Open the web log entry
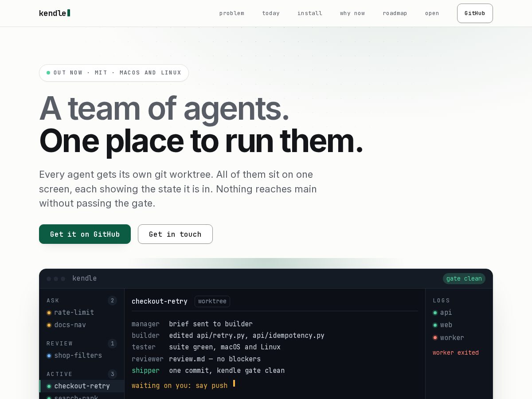 [442, 325]
